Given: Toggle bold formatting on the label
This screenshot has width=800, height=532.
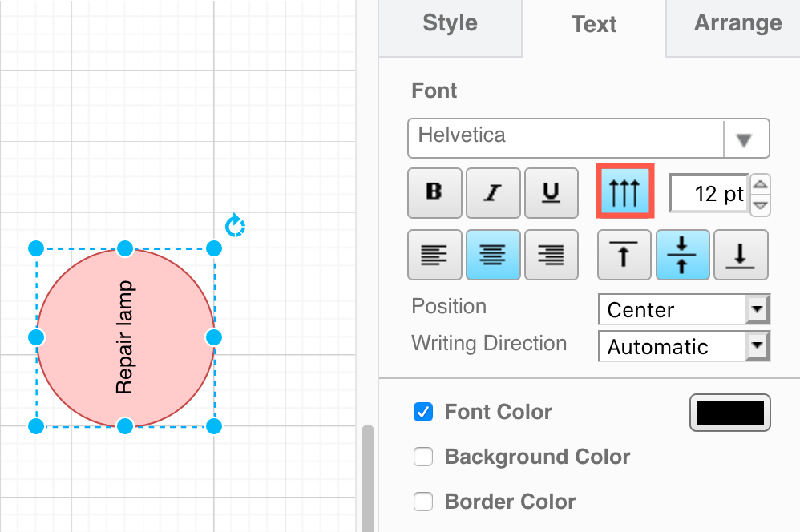Looking at the screenshot, I should click(x=434, y=192).
